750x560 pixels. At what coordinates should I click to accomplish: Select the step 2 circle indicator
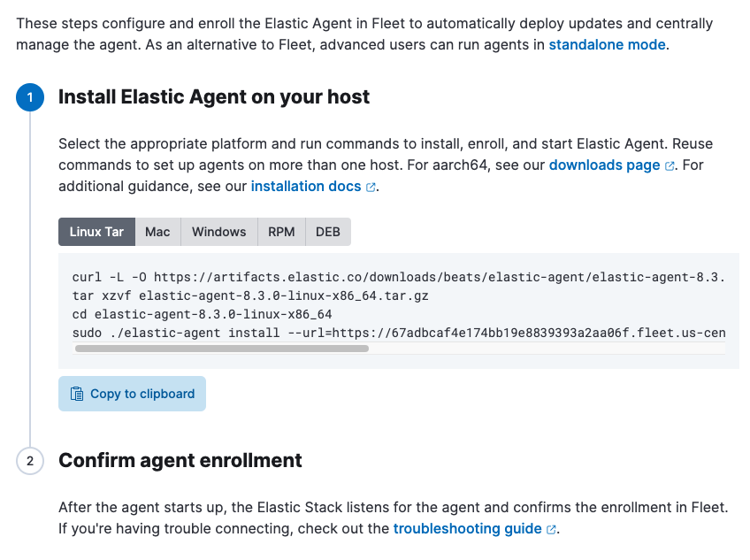point(30,461)
